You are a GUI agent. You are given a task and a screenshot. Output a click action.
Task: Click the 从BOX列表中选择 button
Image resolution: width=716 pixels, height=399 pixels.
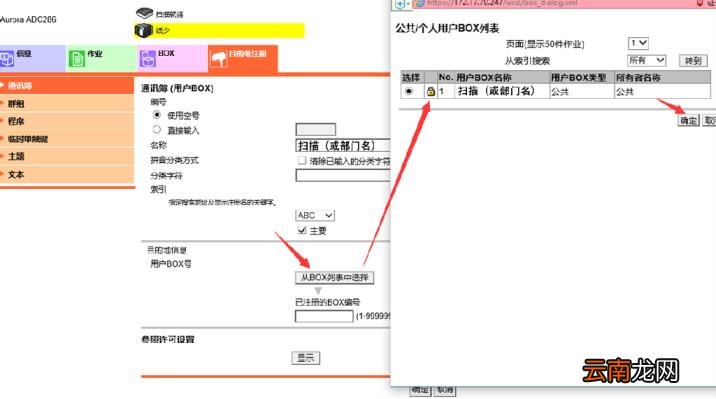335,278
